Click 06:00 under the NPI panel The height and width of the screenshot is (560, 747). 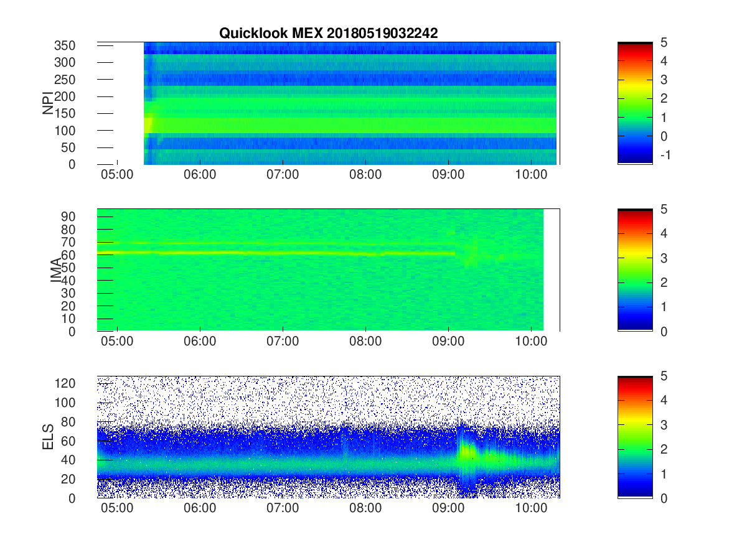[200, 175]
